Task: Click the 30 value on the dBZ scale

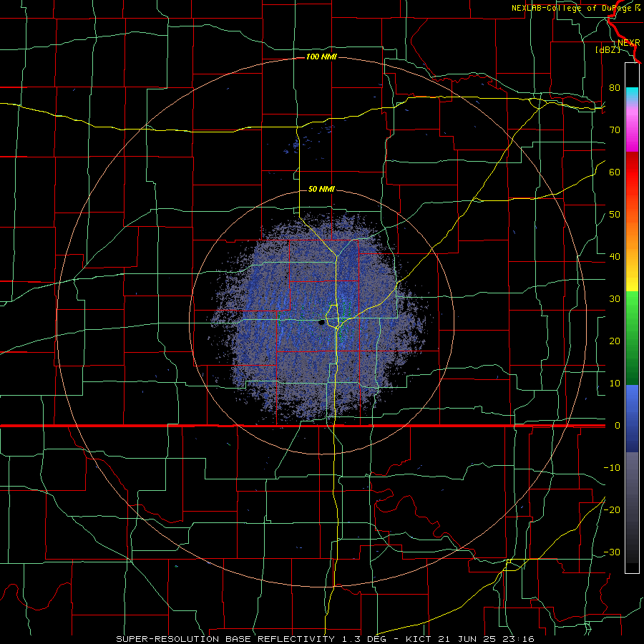Action: click(615, 298)
